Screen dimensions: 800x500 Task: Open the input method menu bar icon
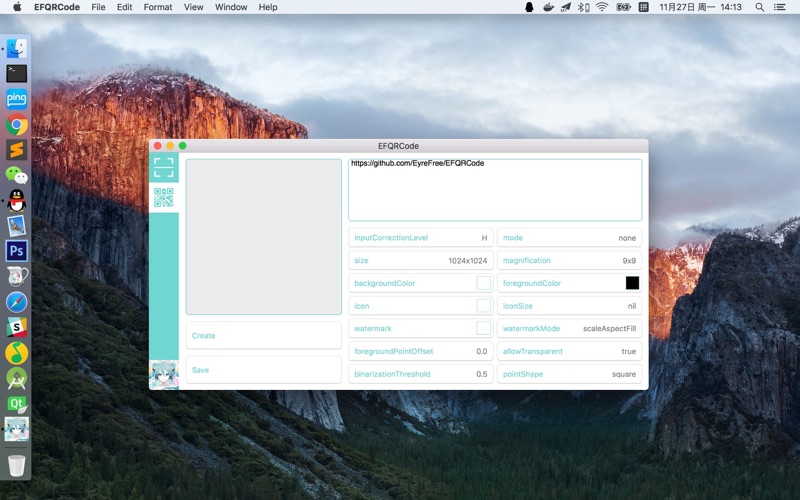tap(643, 7)
